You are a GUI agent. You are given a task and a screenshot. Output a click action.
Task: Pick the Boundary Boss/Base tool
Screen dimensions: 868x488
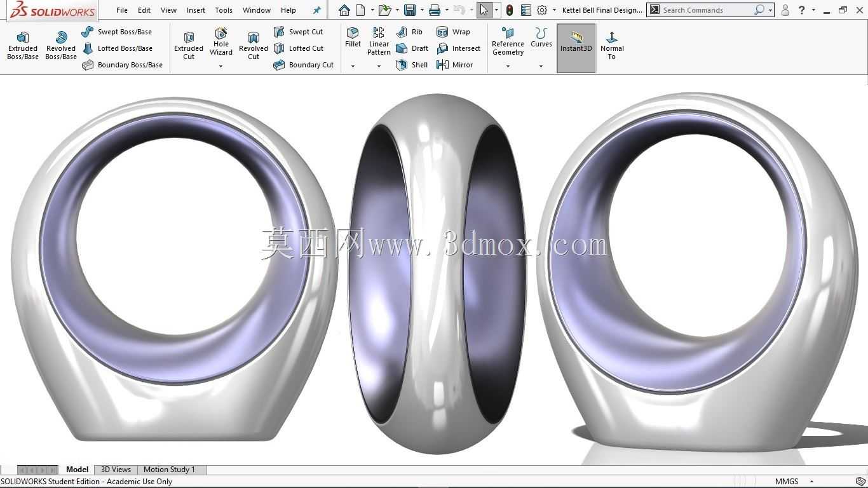pos(122,65)
